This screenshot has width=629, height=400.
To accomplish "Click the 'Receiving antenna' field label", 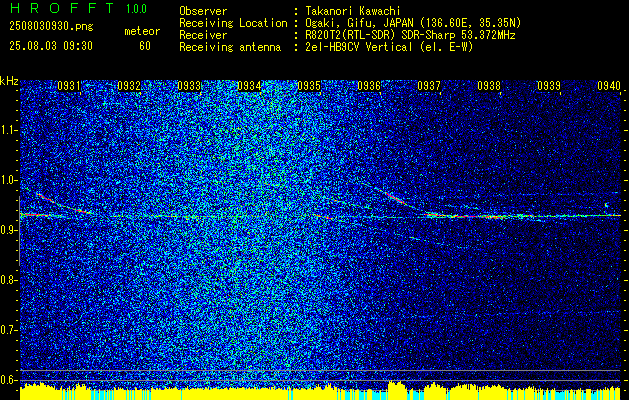I will (x=230, y=47).
